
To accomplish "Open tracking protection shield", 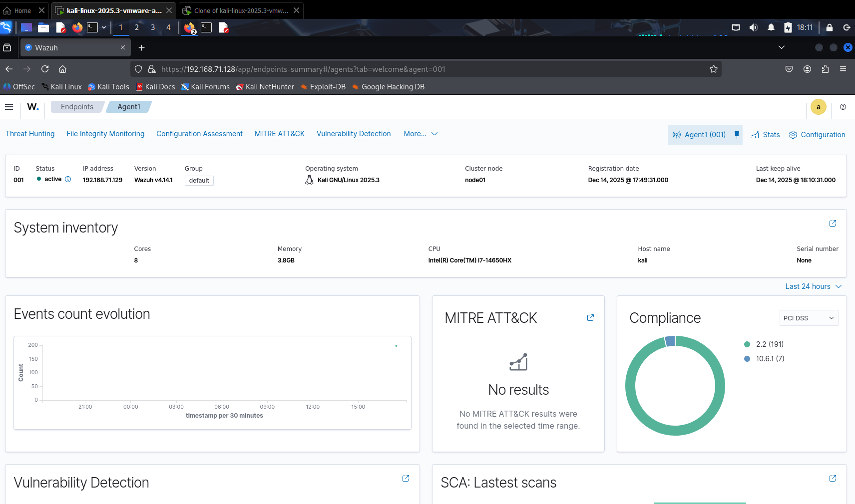I will click(138, 69).
